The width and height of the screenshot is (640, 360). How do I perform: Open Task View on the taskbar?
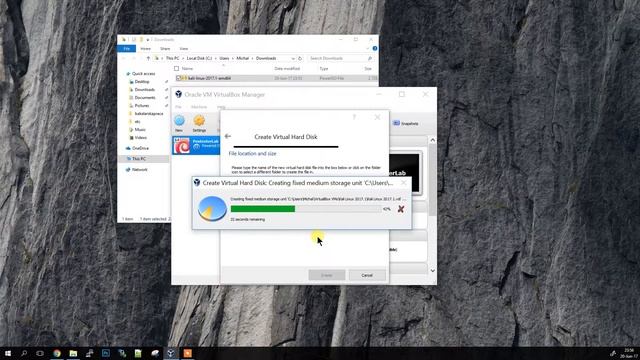click(x=40, y=353)
